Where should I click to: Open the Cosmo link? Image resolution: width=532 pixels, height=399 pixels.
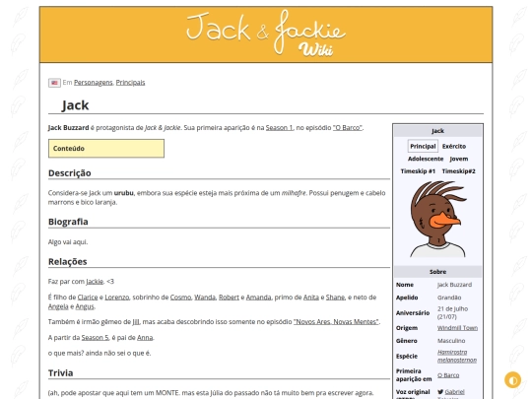(181, 298)
